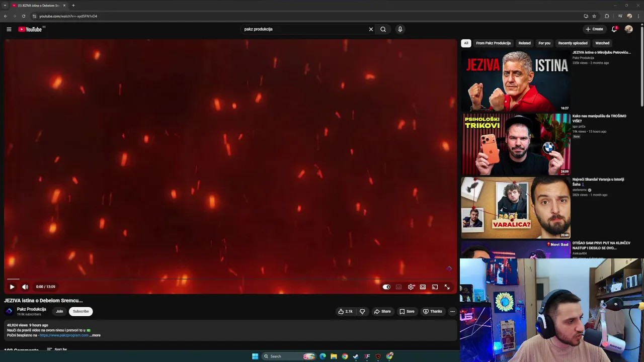Go to YouTube home via logo
Viewport: 644px width, 362px height.
pos(30,29)
